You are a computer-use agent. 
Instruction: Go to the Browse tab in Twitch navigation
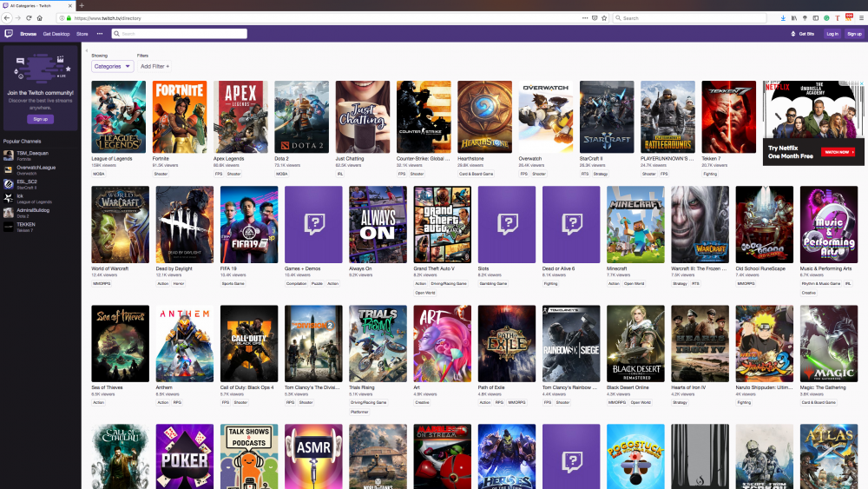(x=29, y=34)
